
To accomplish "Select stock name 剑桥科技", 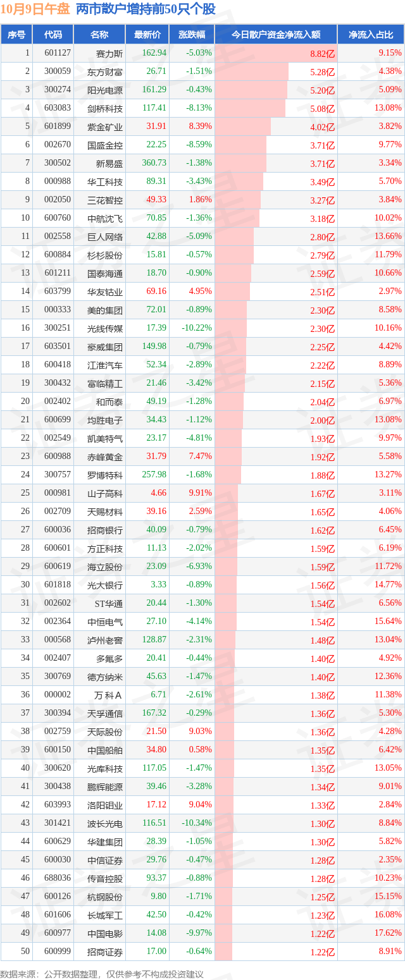I will pyautogui.click(x=105, y=108).
